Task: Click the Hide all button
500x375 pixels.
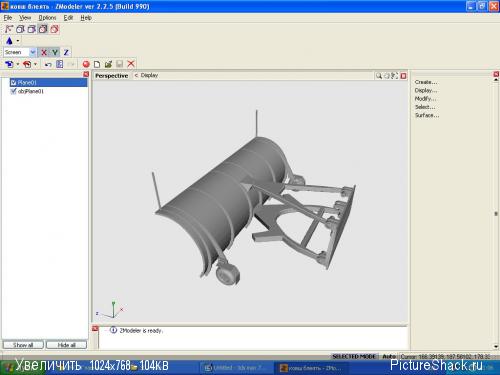Action: pyautogui.click(x=66, y=345)
